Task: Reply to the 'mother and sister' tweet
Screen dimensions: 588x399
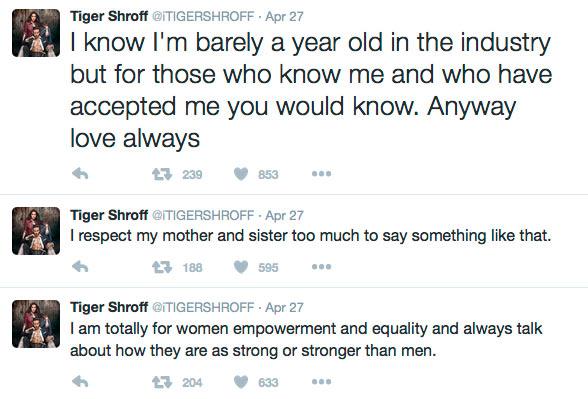Action: click(80, 267)
